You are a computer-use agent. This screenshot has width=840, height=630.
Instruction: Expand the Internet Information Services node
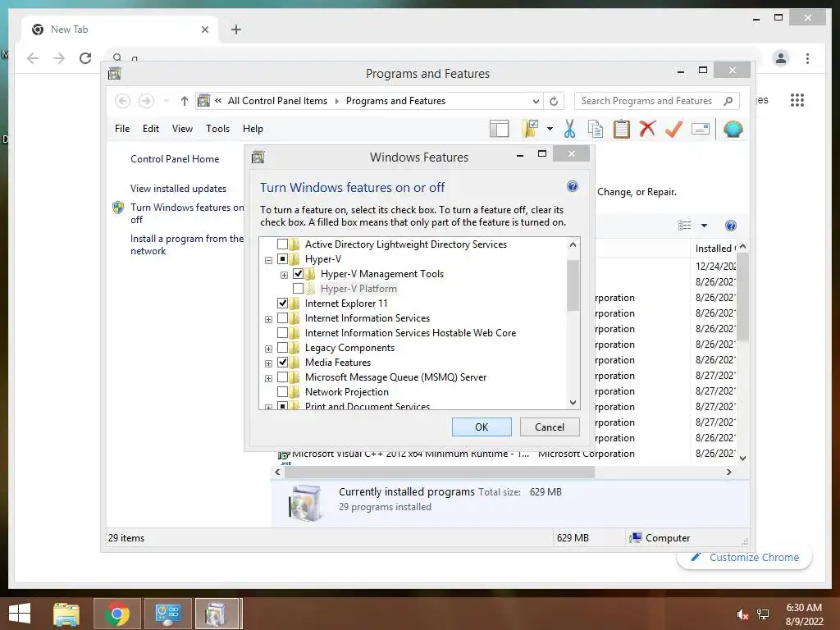click(268, 319)
